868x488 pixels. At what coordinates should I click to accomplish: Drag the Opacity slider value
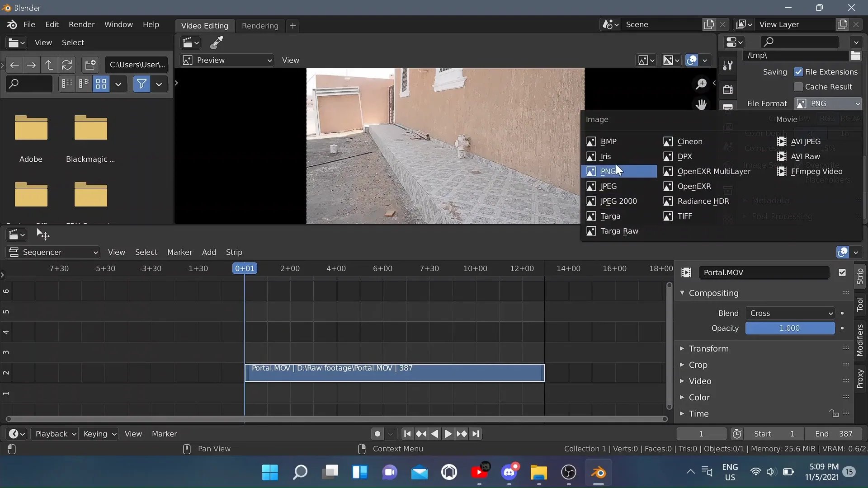790,328
